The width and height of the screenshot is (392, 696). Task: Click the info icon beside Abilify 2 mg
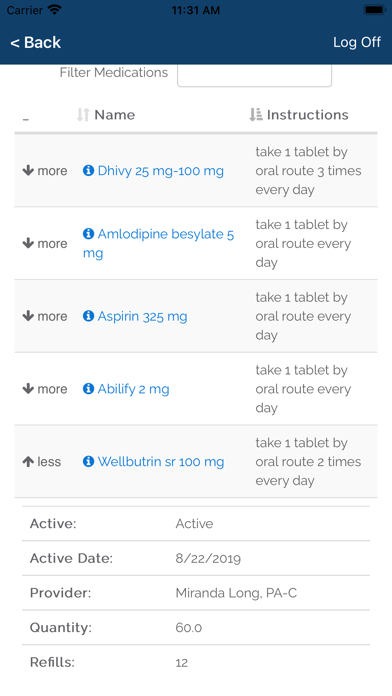tap(88, 388)
